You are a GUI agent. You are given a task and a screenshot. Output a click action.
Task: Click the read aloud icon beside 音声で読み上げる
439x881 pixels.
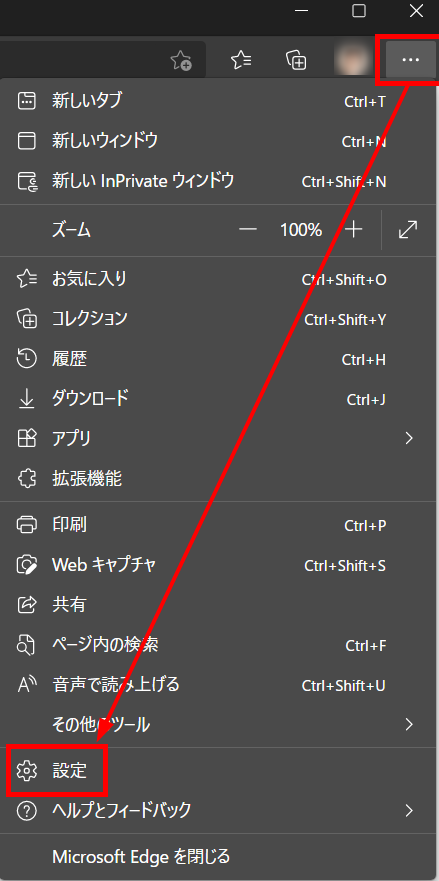tap(26, 684)
